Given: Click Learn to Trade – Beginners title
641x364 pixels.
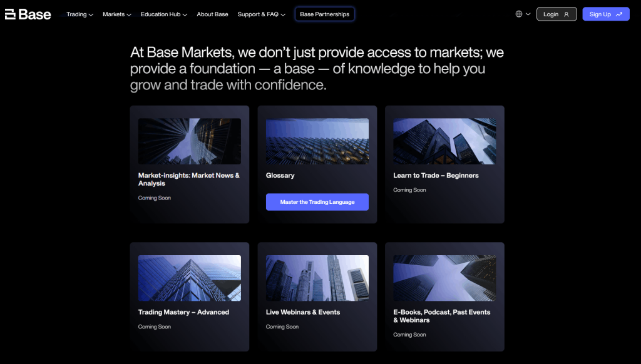Looking at the screenshot, I should (436, 175).
